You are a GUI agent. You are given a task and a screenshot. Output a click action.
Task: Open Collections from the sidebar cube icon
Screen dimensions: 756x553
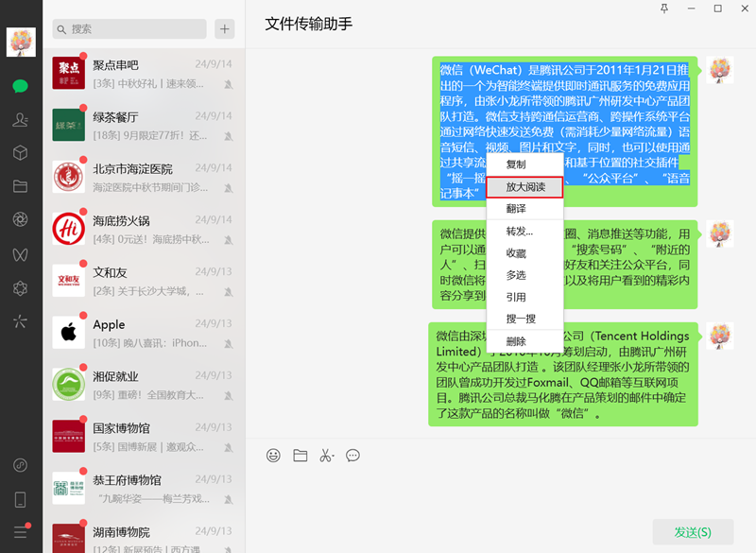coord(21,152)
